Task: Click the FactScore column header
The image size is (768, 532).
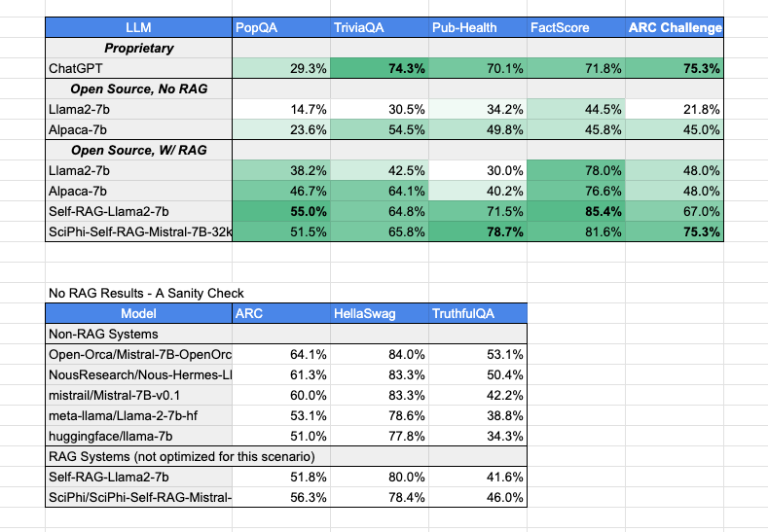Action: click(x=577, y=28)
